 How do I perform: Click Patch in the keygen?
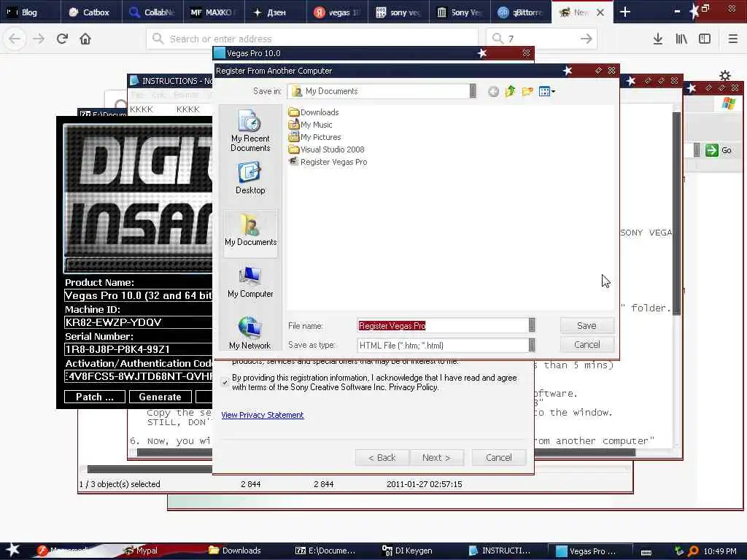95,397
